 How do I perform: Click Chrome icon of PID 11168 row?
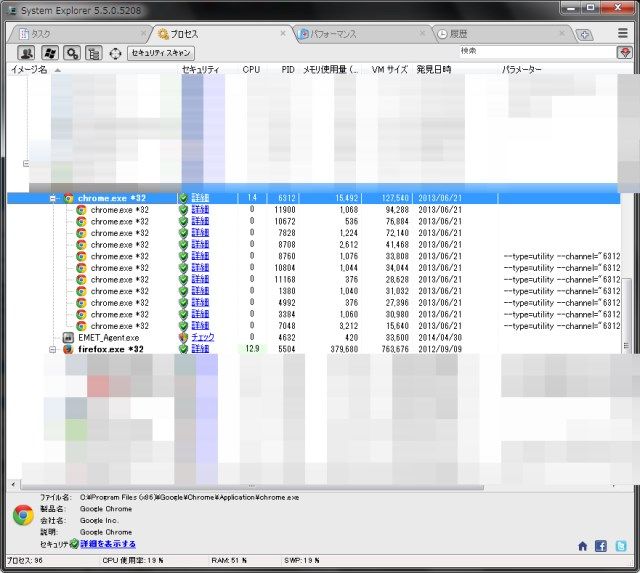pyautogui.click(x=82, y=280)
